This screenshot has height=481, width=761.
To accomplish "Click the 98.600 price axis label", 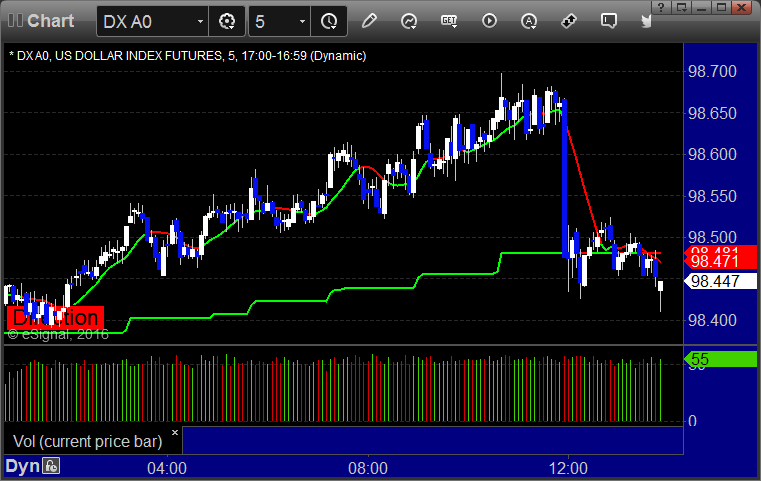I will (712, 154).
